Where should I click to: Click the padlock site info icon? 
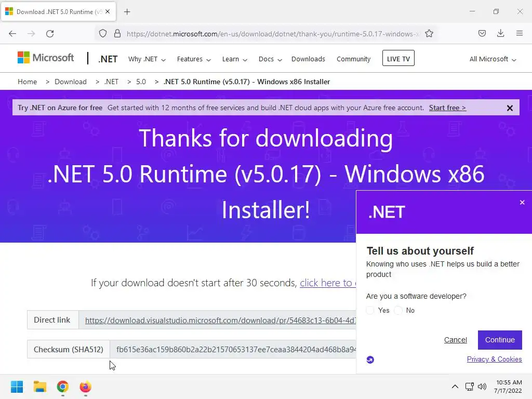pyautogui.click(x=117, y=34)
